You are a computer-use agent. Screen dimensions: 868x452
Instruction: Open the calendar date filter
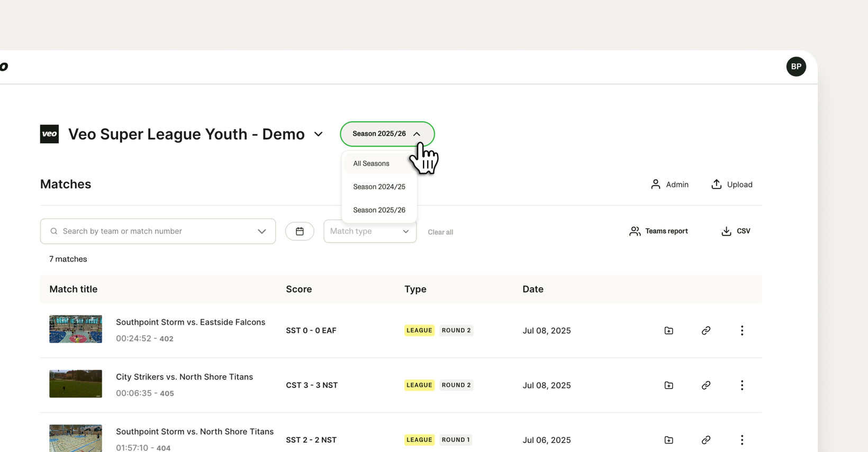(x=300, y=231)
